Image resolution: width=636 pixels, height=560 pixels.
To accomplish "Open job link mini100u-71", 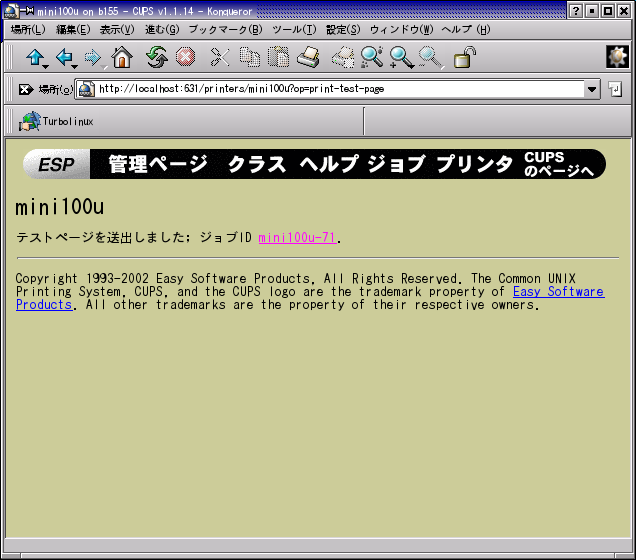I will (x=297, y=238).
